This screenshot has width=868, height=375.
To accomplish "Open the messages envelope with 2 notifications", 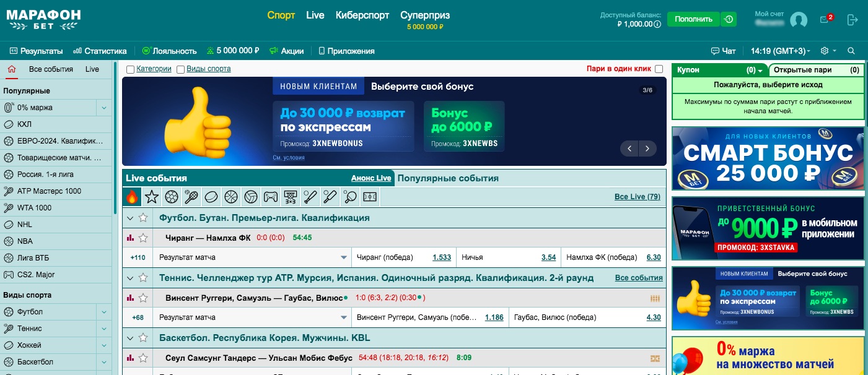I will 826,19.
